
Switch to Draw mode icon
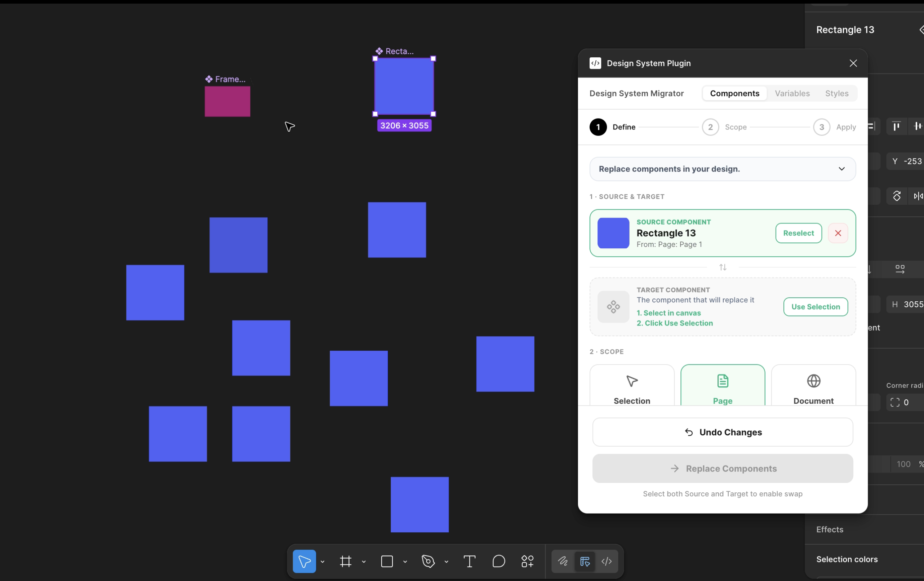click(563, 562)
